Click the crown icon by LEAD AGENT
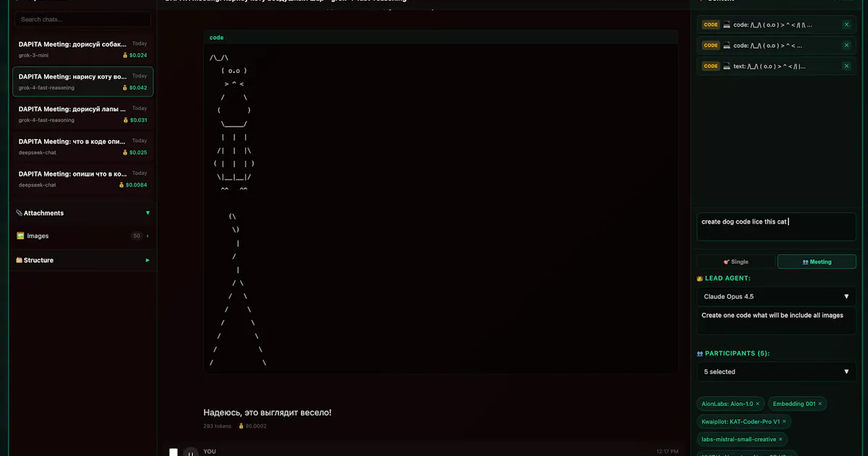The height and width of the screenshot is (456, 868). coord(699,278)
